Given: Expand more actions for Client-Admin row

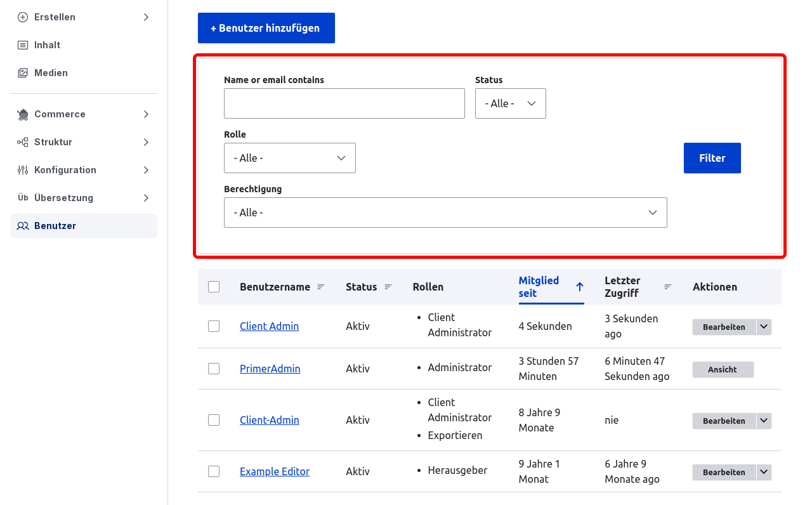Looking at the screenshot, I should [x=764, y=421].
